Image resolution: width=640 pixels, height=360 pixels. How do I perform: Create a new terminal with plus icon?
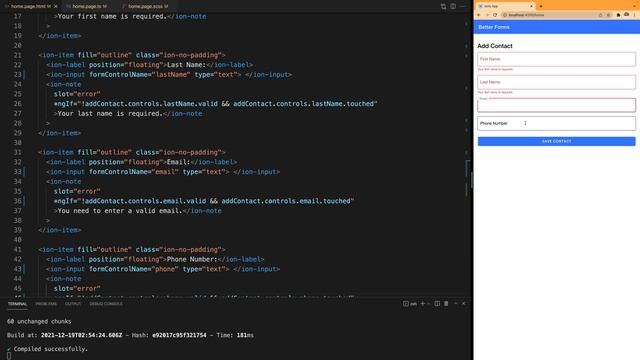click(x=423, y=304)
